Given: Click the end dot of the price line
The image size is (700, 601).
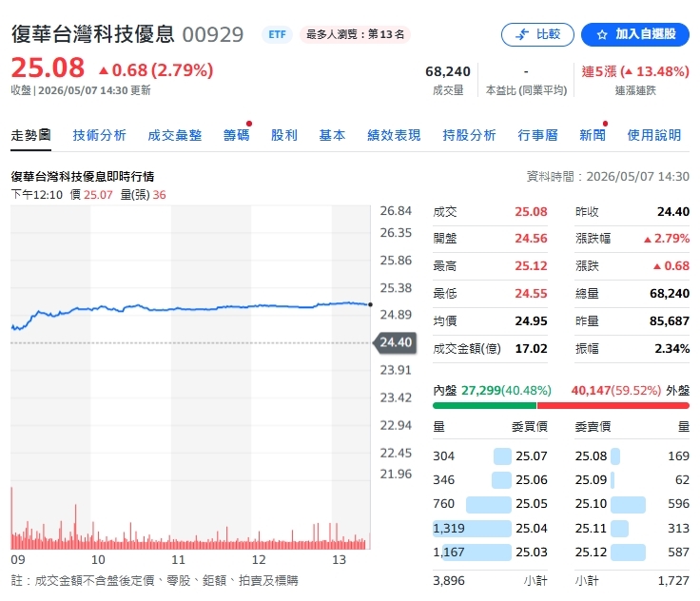Looking at the screenshot, I should pyautogui.click(x=370, y=304).
